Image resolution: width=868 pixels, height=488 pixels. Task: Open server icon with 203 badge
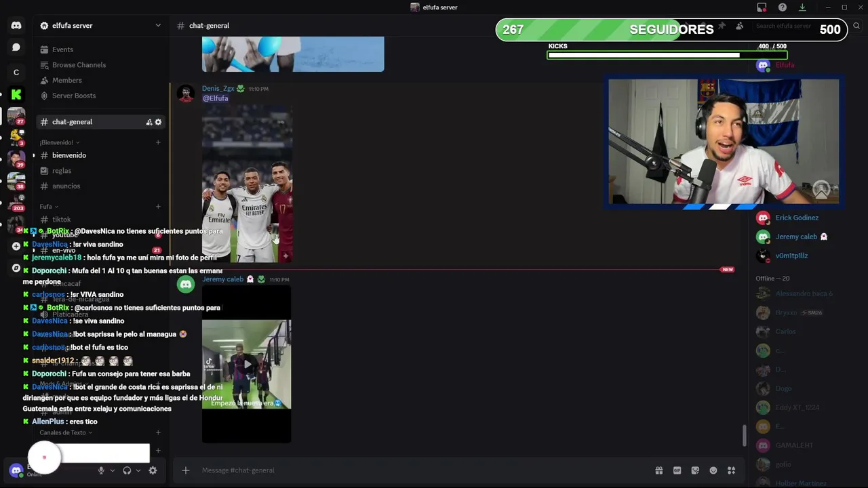click(x=16, y=202)
